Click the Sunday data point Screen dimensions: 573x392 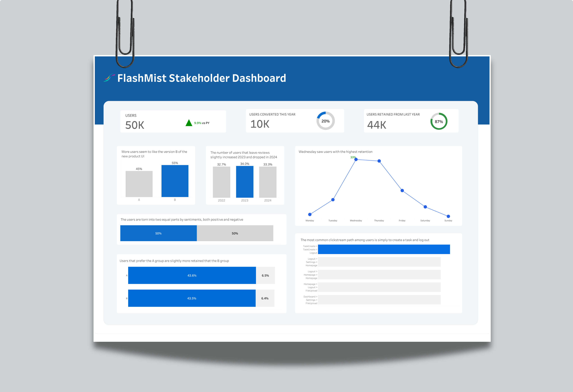point(448,216)
